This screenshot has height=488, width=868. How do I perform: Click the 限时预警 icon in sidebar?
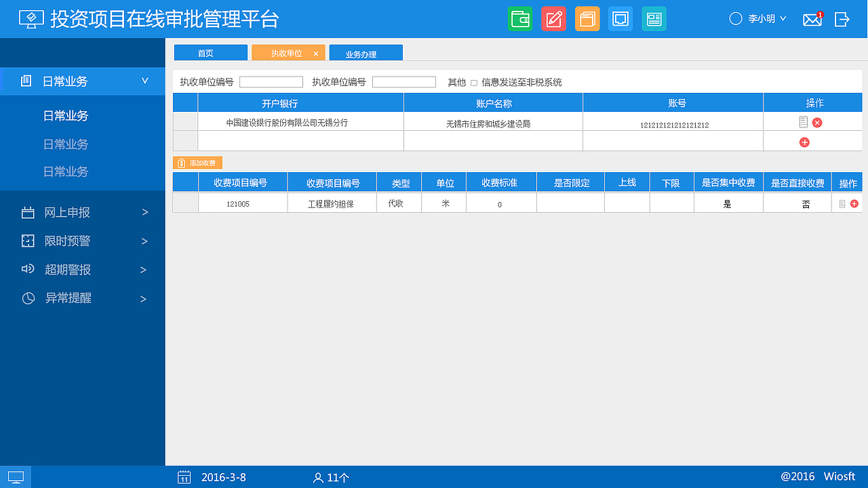[28, 241]
